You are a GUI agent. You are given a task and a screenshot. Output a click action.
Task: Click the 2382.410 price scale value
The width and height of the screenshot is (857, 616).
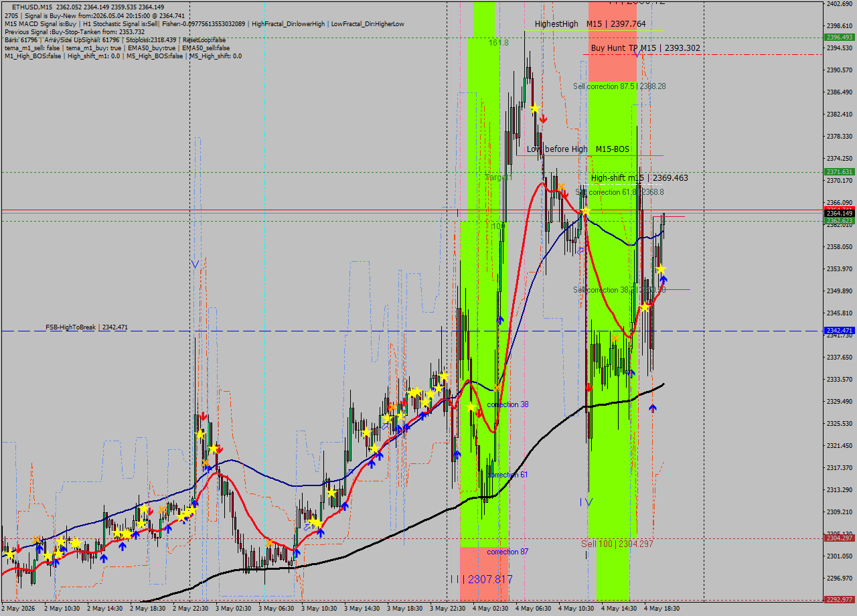(839, 114)
